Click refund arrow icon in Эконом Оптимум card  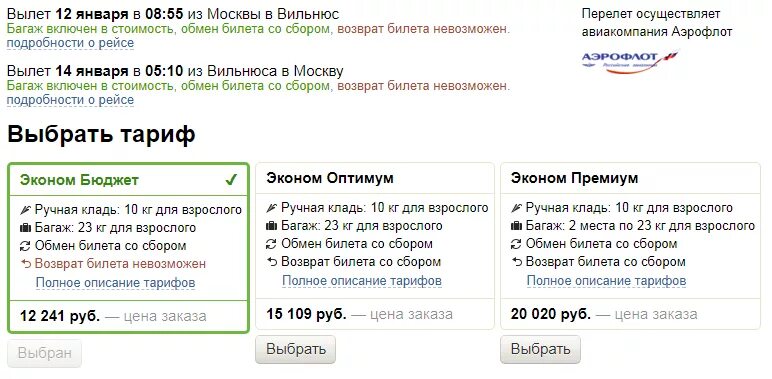(x=272, y=262)
